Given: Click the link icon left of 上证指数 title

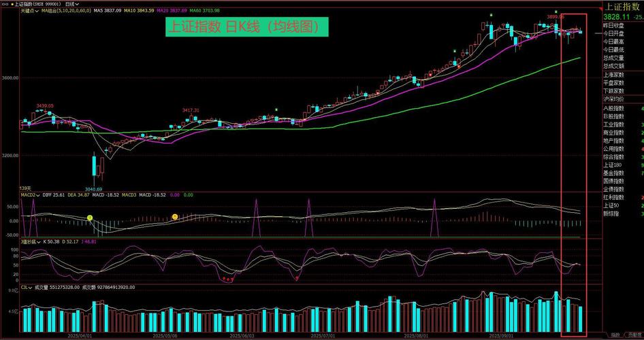Looking at the screenshot, I should tap(4, 3).
